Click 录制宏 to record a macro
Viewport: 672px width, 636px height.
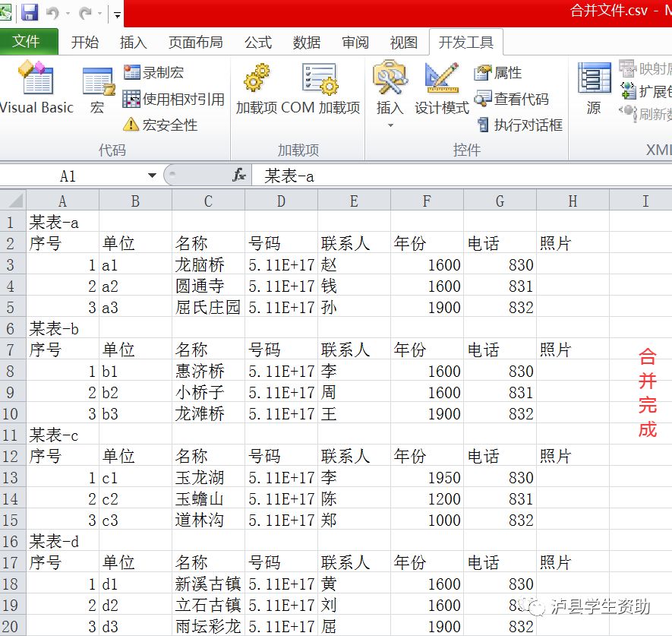[x=154, y=72]
